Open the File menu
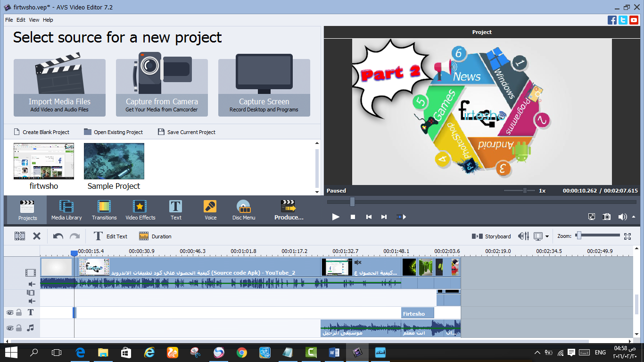Viewport: 644px width, 362px height. [9, 20]
